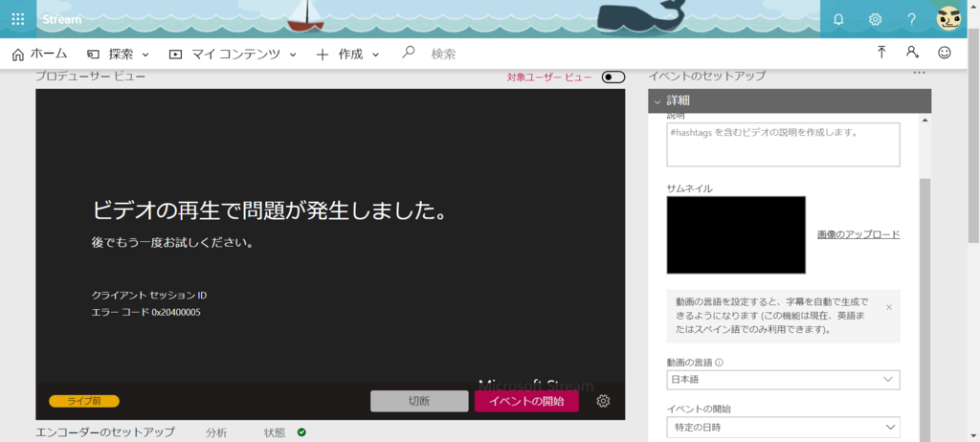Click the page vertical scrollbar
Viewport: 980px width, 442px height.
point(973,136)
